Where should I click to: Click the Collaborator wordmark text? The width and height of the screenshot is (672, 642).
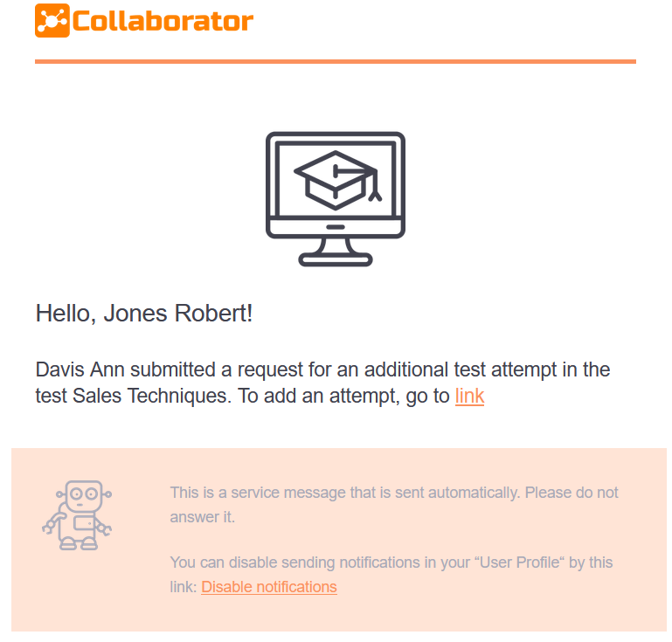pos(163,21)
